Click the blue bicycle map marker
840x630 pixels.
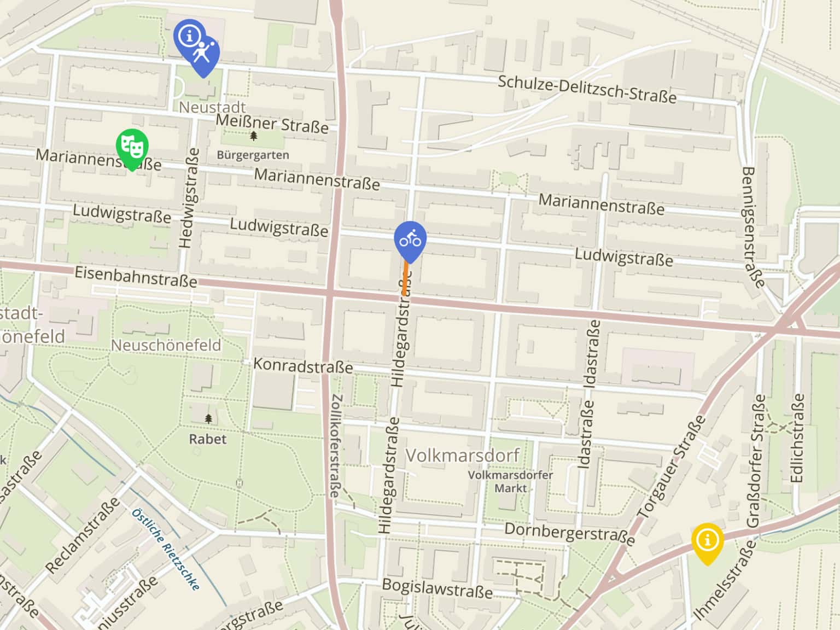pyautogui.click(x=410, y=240)
